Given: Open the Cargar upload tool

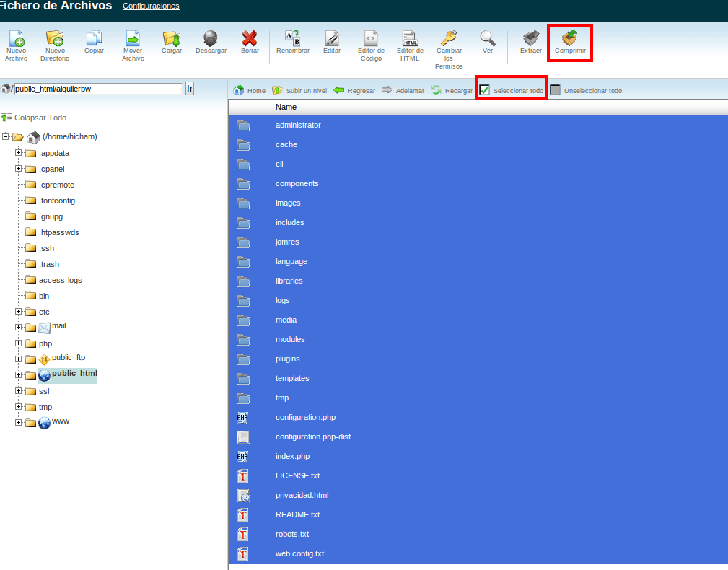Looking at the screenshot, I should (171, 38).
